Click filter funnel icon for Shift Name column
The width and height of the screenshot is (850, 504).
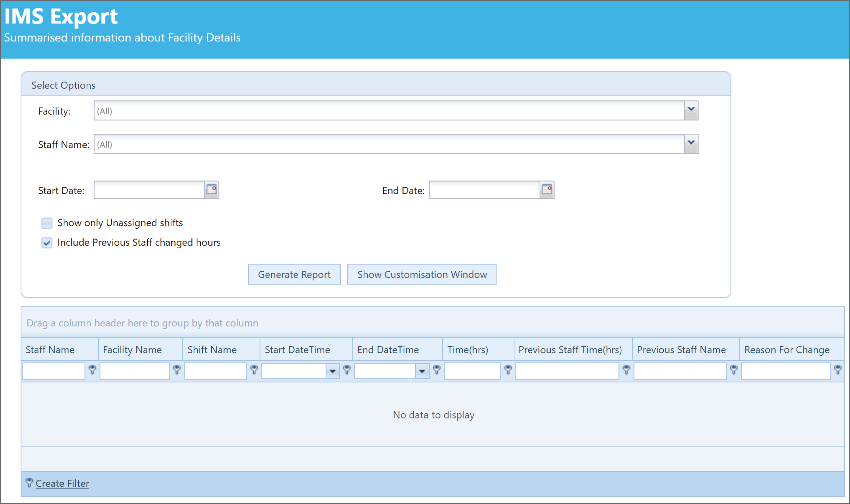[x=254, y=370]
